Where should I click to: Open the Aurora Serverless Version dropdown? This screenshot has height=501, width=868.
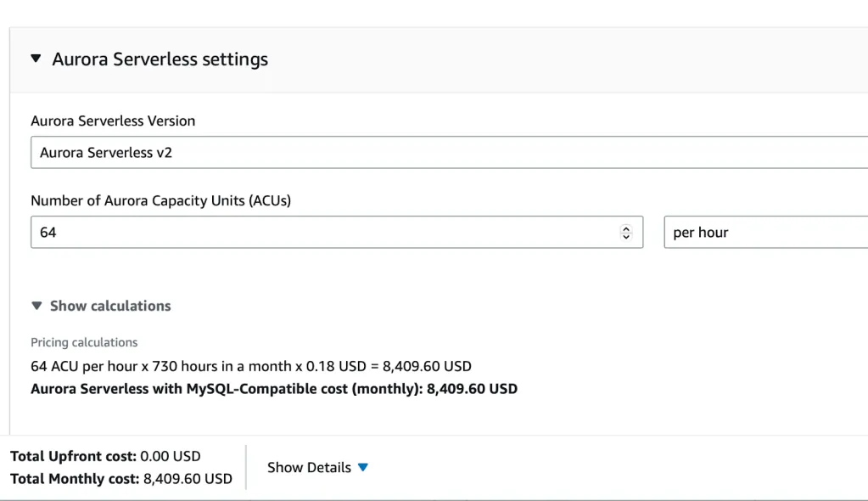click(449, 152)
